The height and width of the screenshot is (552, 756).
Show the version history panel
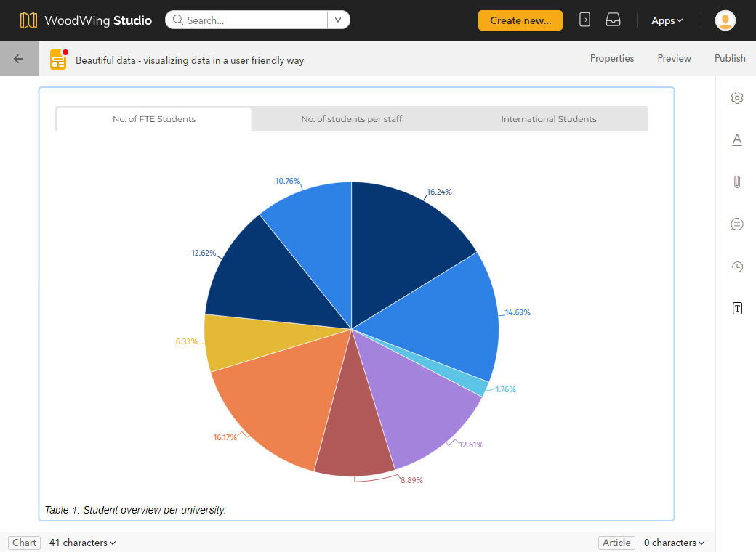pyautogui.click(x=737, y=266)
